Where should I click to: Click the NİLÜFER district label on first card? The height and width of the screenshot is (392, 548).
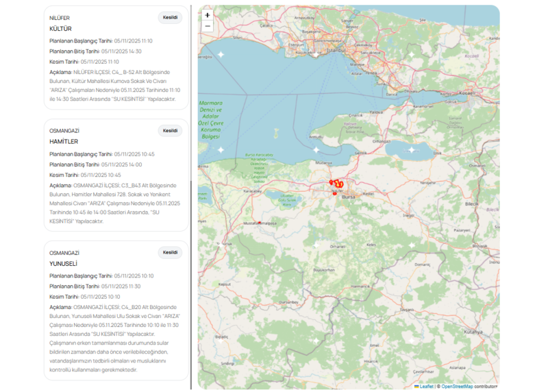[60, 18]
